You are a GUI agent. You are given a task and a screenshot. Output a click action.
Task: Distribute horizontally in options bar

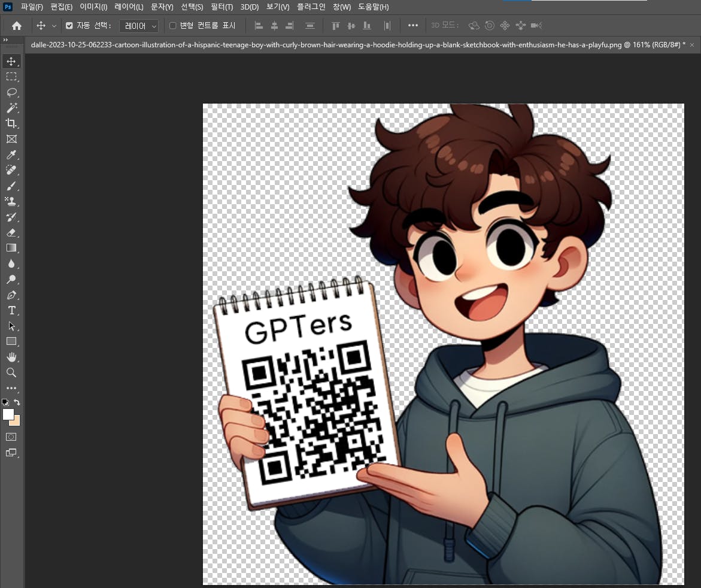click(387, 26)
